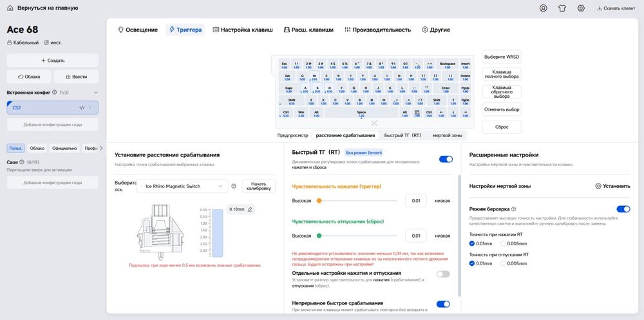644x320 pixels.
Task: Select the Space key on keyboard preview
Action: (361, 113)
